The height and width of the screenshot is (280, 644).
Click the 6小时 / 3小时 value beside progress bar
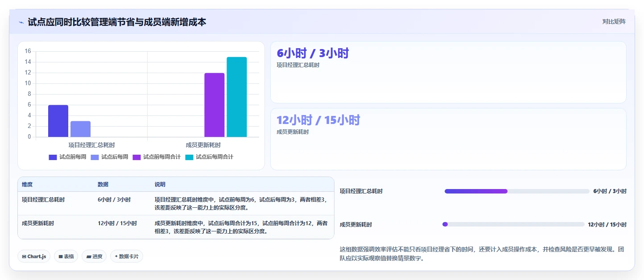[610, 191]
